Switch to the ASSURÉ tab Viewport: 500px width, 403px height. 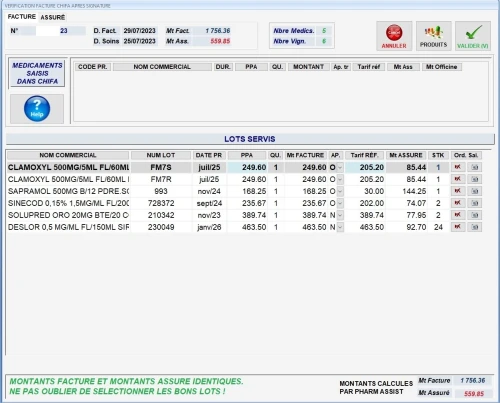pos(53,17)
